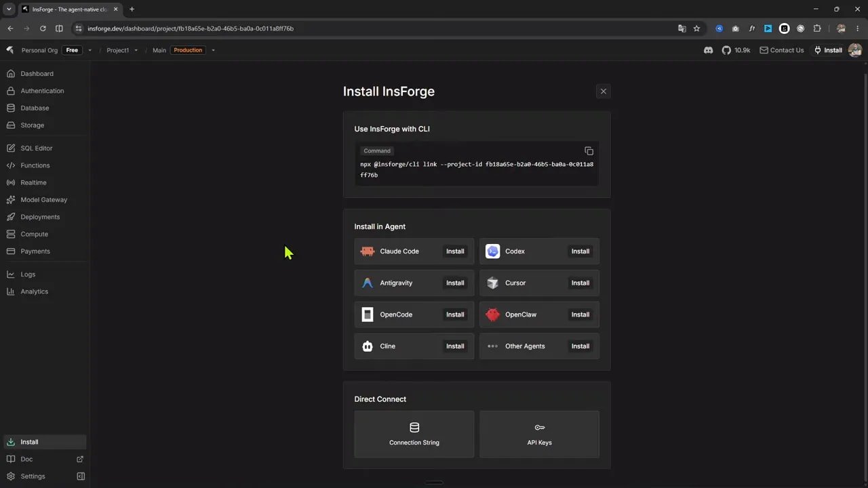This screenshot has width=868, height=488.
Task: Click the Settings gear icon
Action: (10, 476)
